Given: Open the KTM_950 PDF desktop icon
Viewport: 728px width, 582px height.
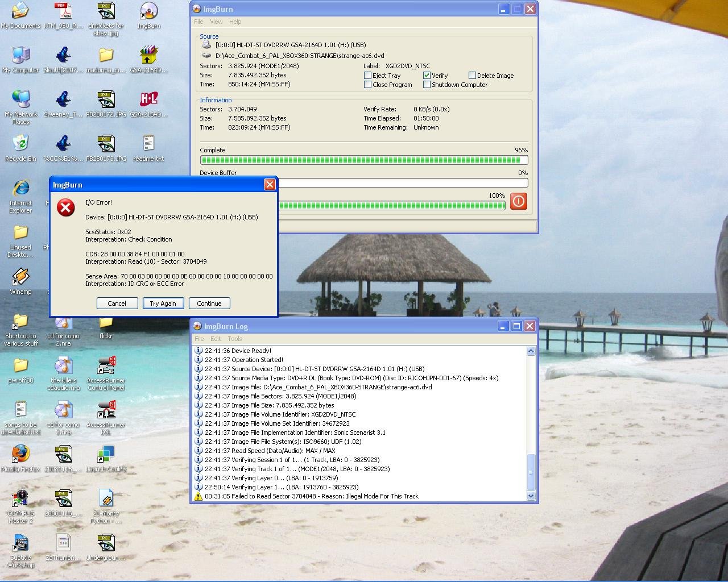Looking at the screenshot, I should tap(63, 15).
